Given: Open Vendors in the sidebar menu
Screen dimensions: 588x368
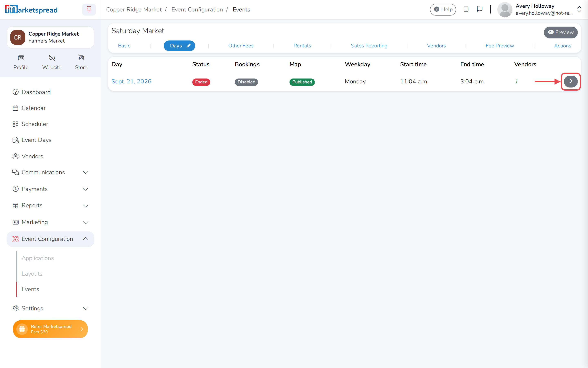Looking at the screenshot, I should [x=51, y=156].
